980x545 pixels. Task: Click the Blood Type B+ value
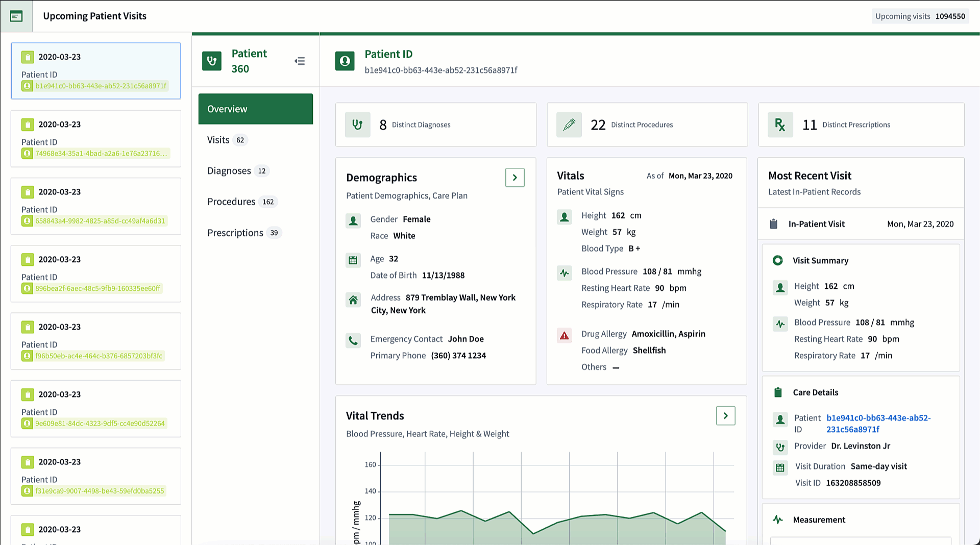click(x=634, y=249)
